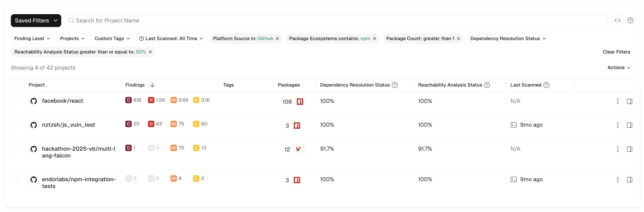Viewport: 644px width, 212px height.
Task: Remove Package Ecosystems npm filter
Action: [374, 38]
